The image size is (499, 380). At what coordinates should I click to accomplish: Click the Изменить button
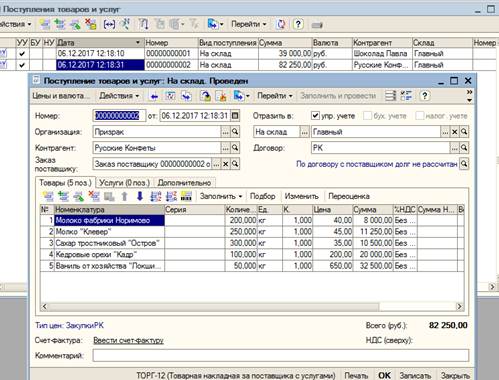click(302, 196)
